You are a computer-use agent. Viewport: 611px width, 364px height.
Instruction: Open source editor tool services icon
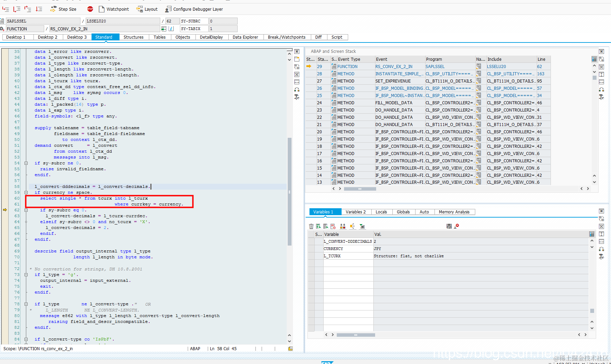[x=297, y=97]
